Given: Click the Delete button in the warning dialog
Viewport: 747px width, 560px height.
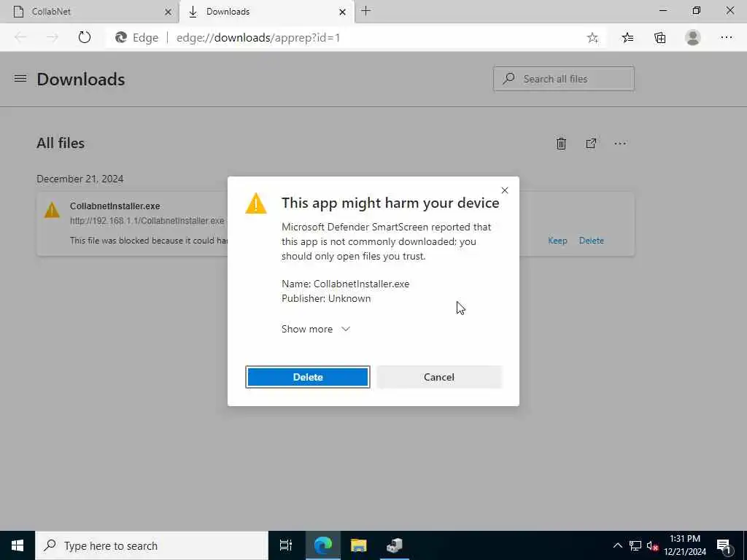Looking at the screenshot, I should (x=307, y=377).
